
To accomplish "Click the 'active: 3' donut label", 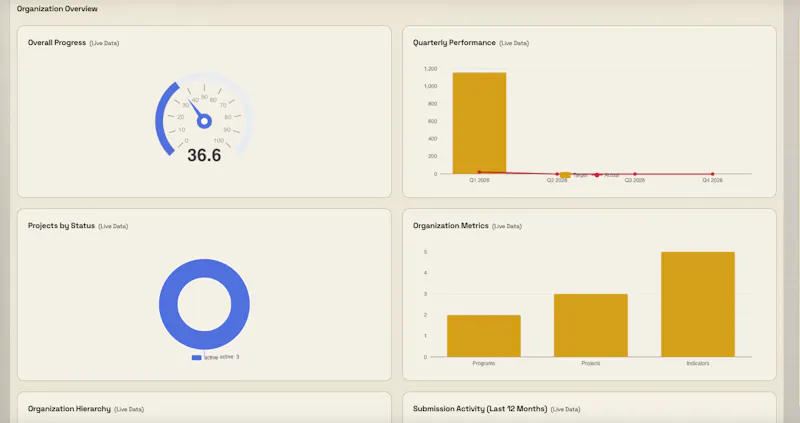I will pyautogui.click(x=230, y=357).
